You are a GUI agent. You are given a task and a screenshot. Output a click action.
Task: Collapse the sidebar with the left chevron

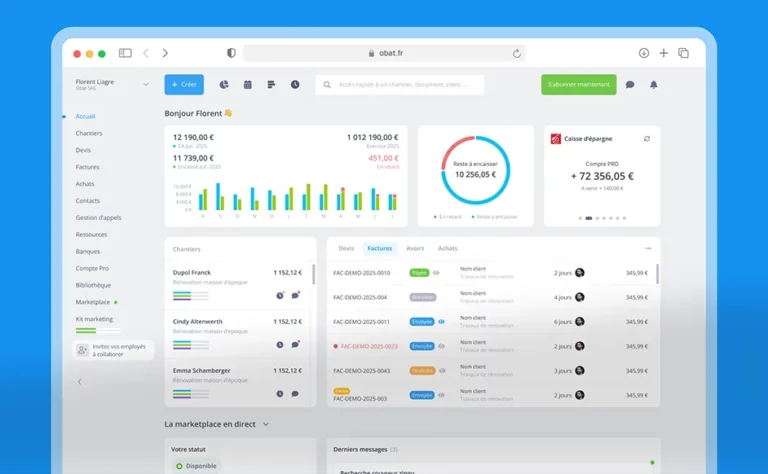pyautogui.click(x=80, y=382)
